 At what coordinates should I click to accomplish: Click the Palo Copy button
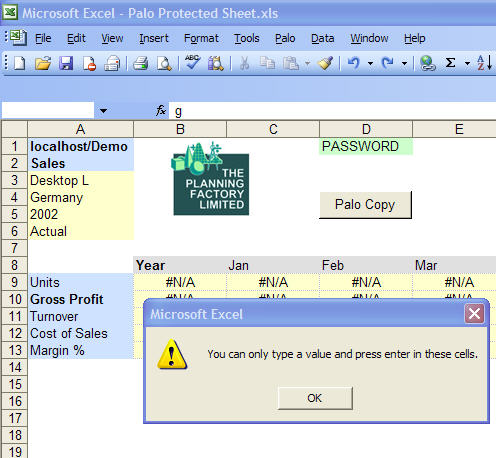(x=365, y=205)
